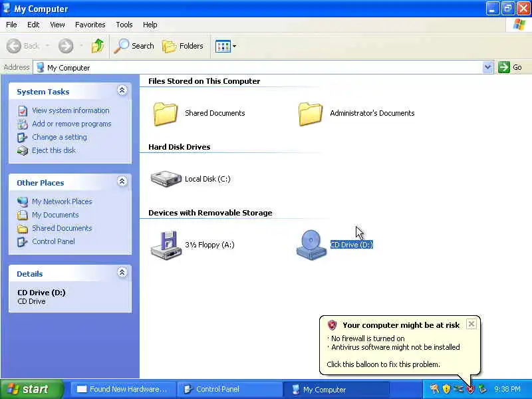Screen dimensions: 532x399
Task: Select the CD Drive (D:) icon
Action: point(311,245)
